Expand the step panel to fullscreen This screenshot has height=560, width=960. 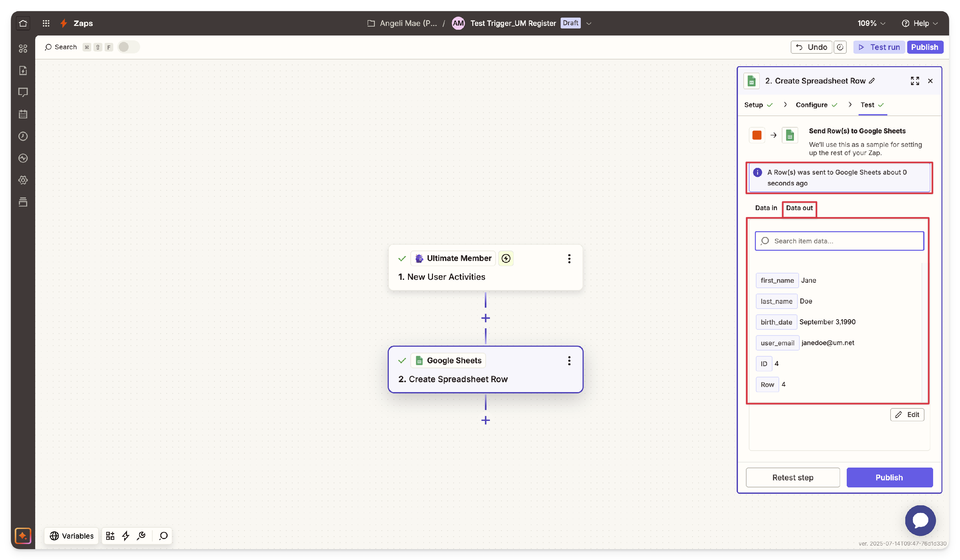pyautogui.click(x=915, y=81)
